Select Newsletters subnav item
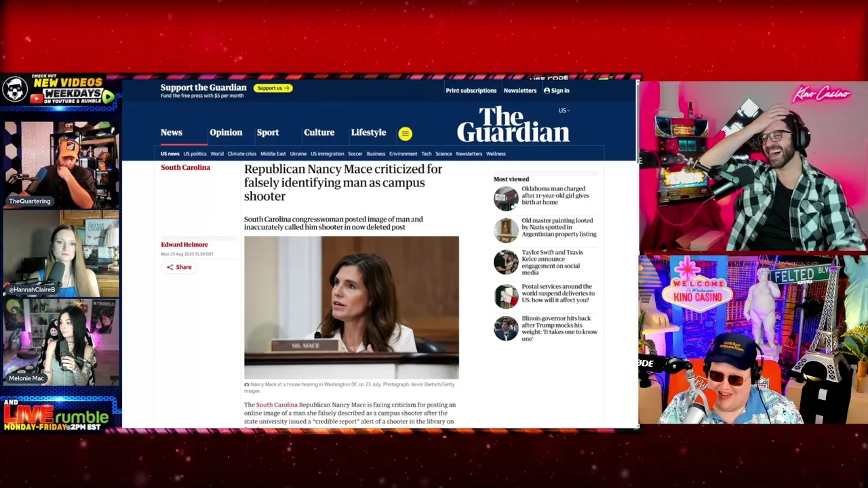This screenshot has height=488, width=868. (469, 154)
